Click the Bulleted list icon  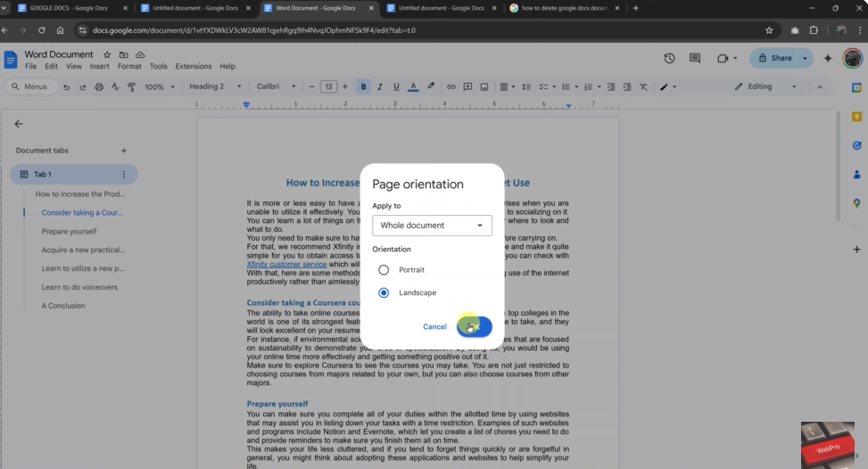[566, 86]
